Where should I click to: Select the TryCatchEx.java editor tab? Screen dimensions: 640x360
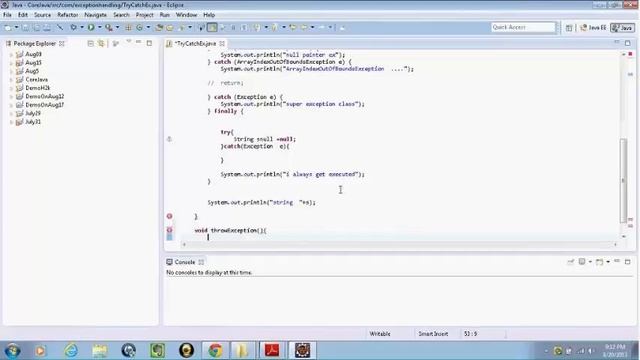(x=195, y=43)
